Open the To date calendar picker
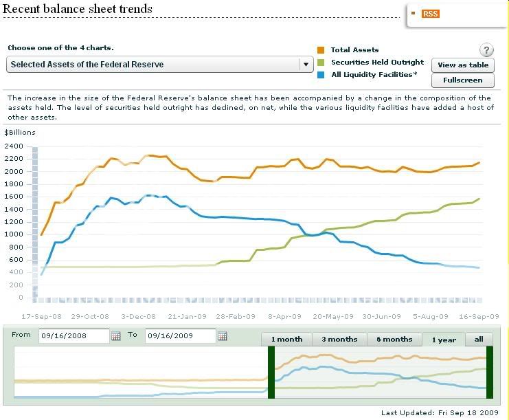 pos(222,336)
